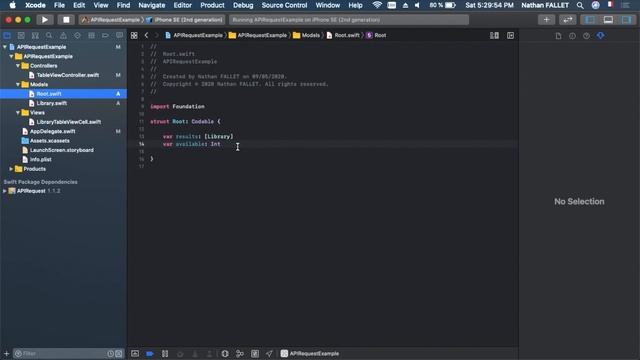The height and width of the screenshot is (360, 640).
Task: Open Debug View Hierarchy
Action: (x=225, y=353)
